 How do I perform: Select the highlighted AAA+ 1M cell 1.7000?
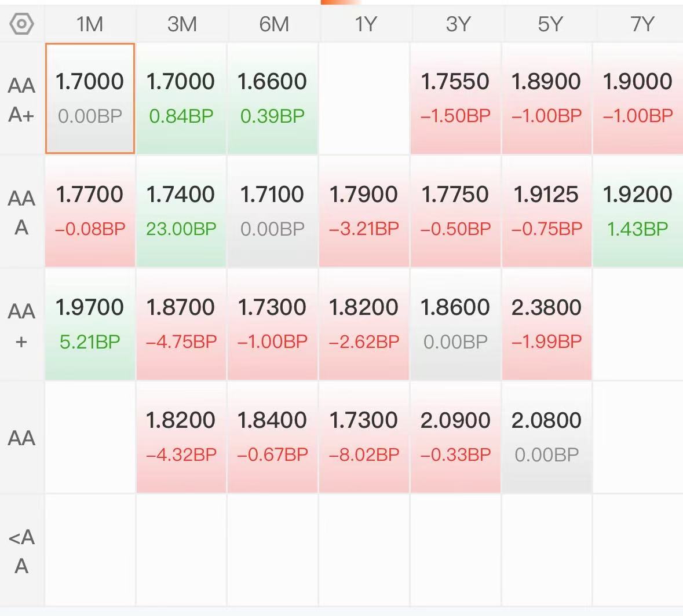click(90, 98)
